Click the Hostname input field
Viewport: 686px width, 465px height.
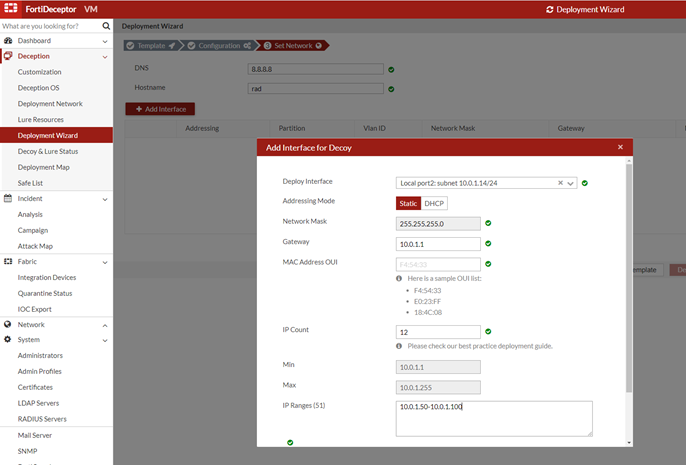coord(315,89)
